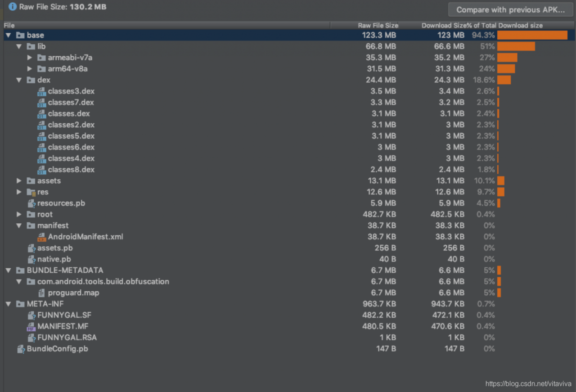
Task: Select the AndroidManifest.xml entry
Action: tap(85, 237)
